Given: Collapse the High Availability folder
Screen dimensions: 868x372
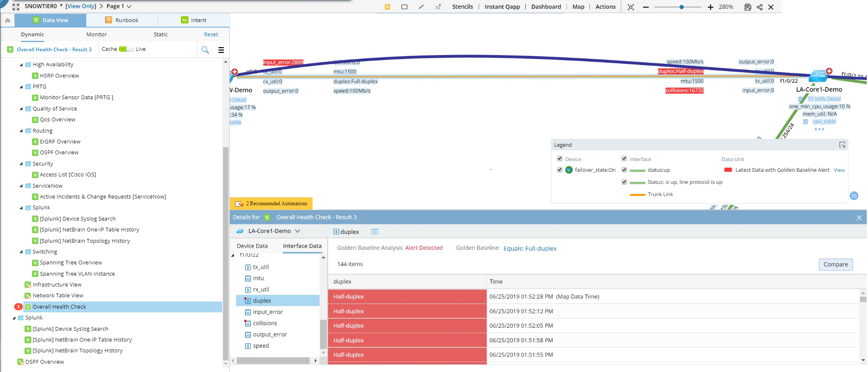Looking at the screenshot, I should (x=21, y=65).
